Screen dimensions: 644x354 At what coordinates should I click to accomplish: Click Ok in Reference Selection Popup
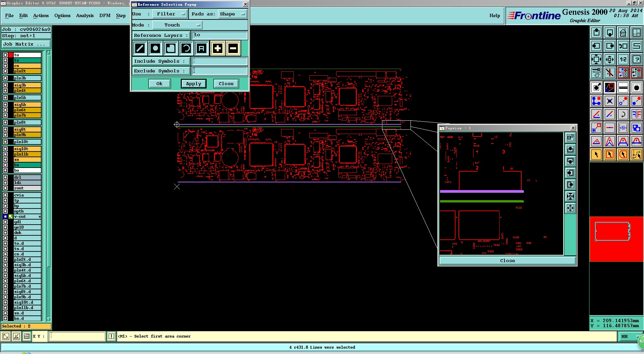[x=159, y=84]
